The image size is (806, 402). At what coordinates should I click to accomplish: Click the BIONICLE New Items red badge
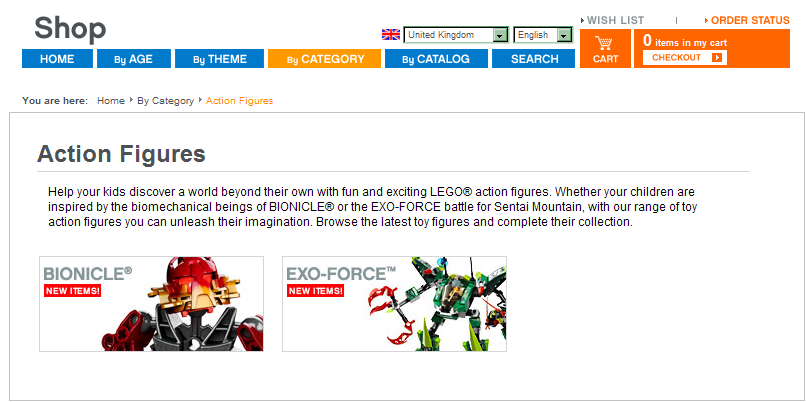[72, 291]
